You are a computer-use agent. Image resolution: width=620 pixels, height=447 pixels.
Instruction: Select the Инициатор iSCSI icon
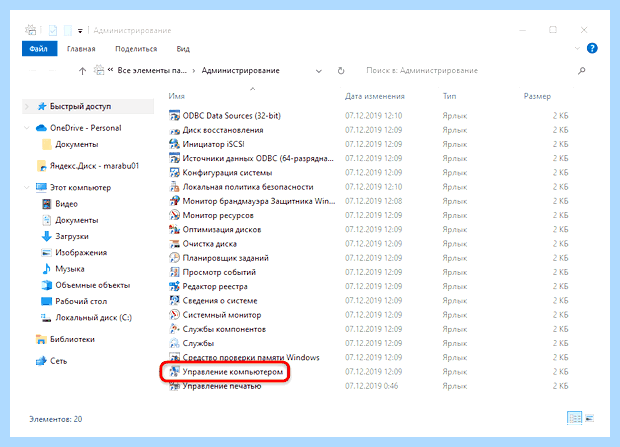point(174,144)
